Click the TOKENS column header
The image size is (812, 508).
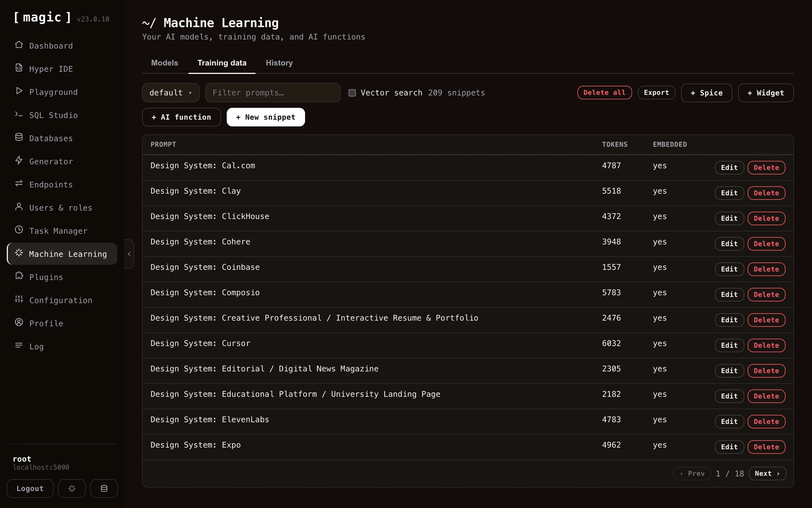tap(615, 145)
